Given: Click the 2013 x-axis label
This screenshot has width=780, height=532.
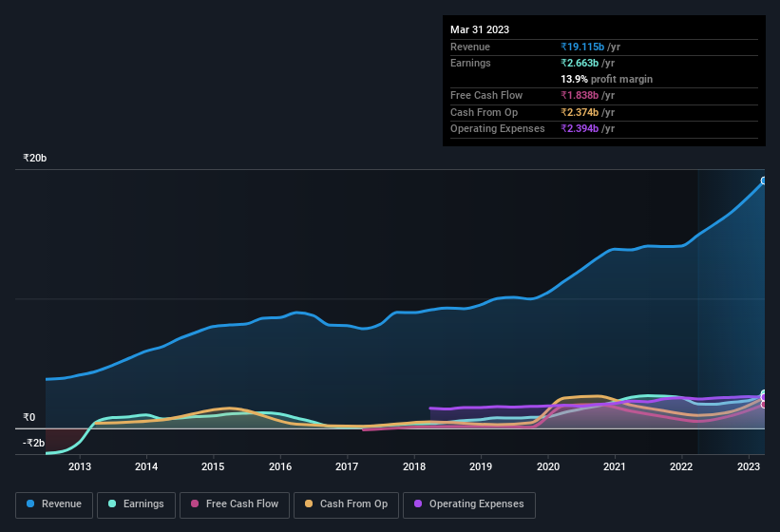Looking at the screenshot, I should [80, 466].
